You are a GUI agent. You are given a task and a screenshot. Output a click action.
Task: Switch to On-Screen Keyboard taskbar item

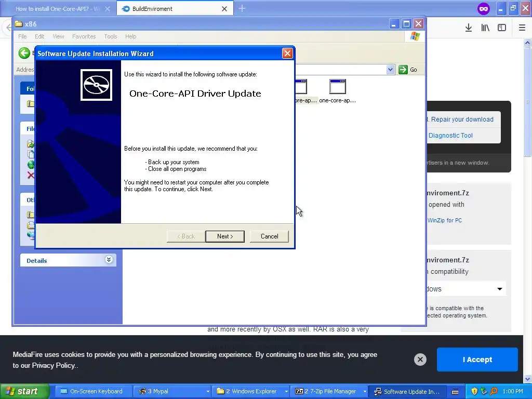(93, 391)
